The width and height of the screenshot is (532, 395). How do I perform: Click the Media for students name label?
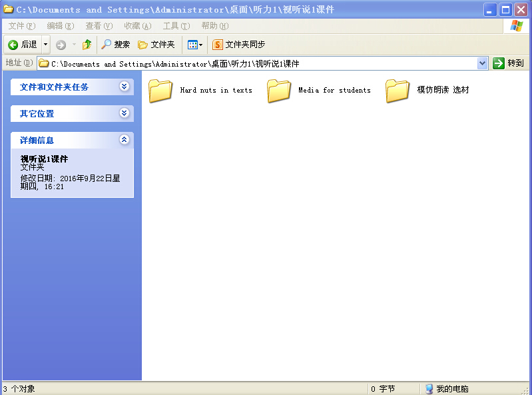click(334, 91)
